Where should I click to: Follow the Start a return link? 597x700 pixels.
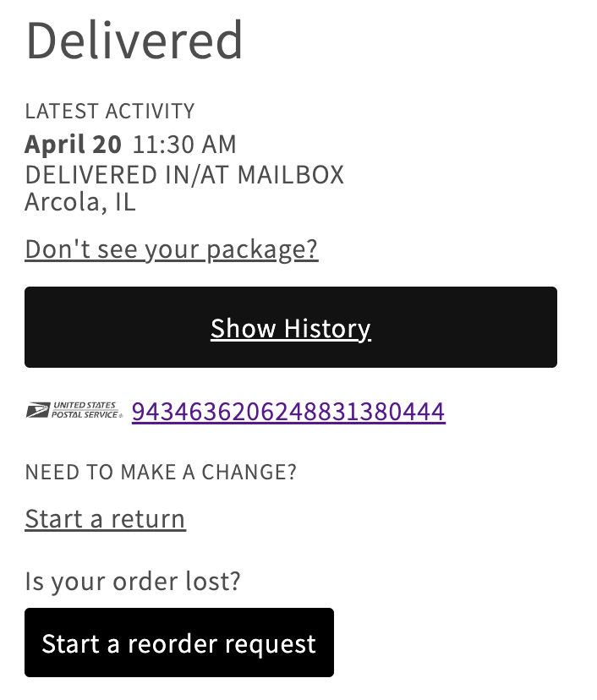105,518
